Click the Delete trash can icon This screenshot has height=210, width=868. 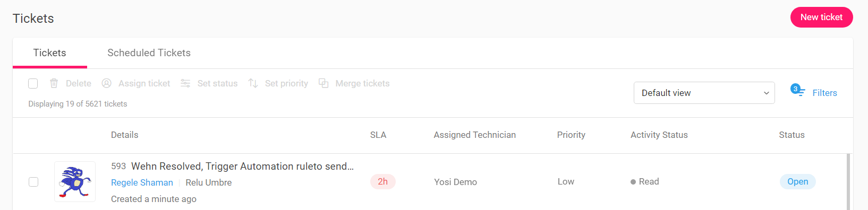tap(54, 83)
